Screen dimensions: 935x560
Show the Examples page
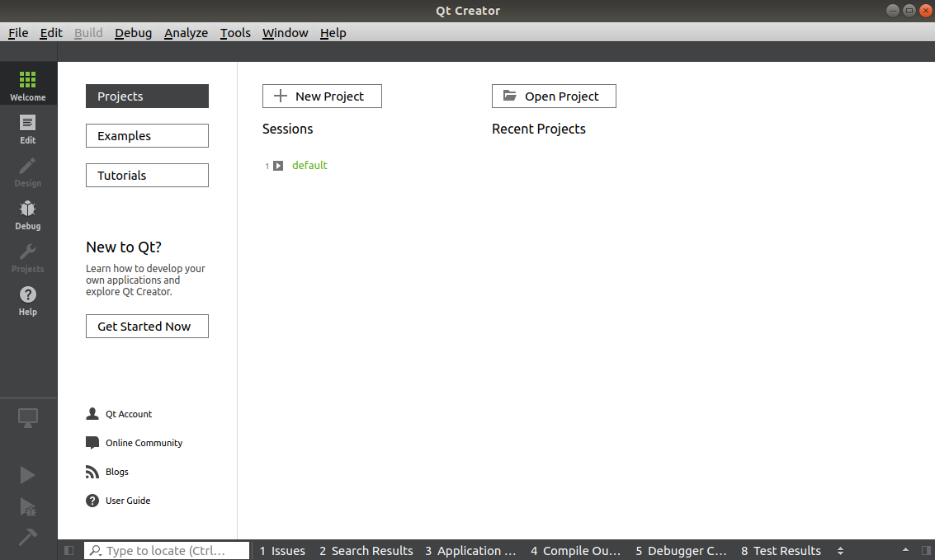(147, 136)
